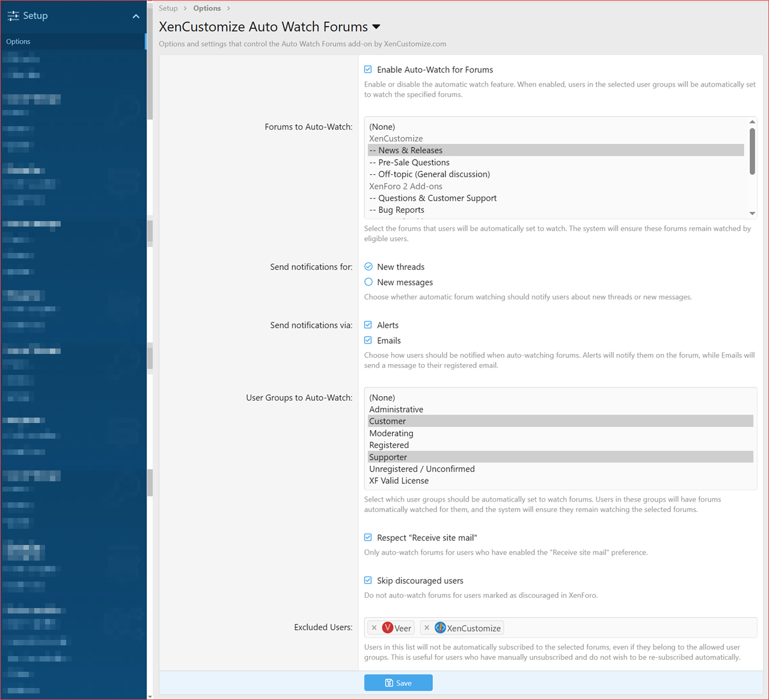The width and height of the screenshot is (769, 700).
Task: Open the Setup breadcrumb link
Action: click(x=168, y=8)
